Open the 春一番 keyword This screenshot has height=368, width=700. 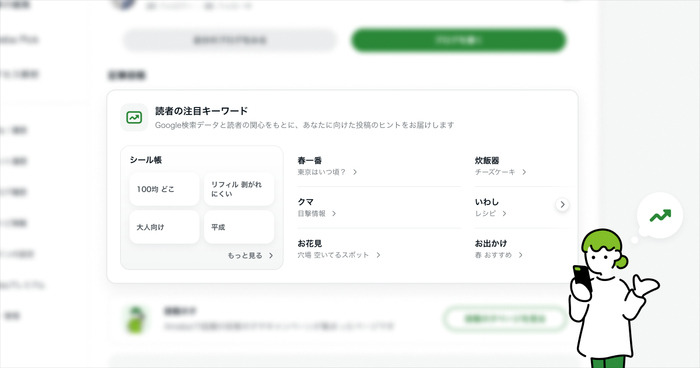(310, 160)
